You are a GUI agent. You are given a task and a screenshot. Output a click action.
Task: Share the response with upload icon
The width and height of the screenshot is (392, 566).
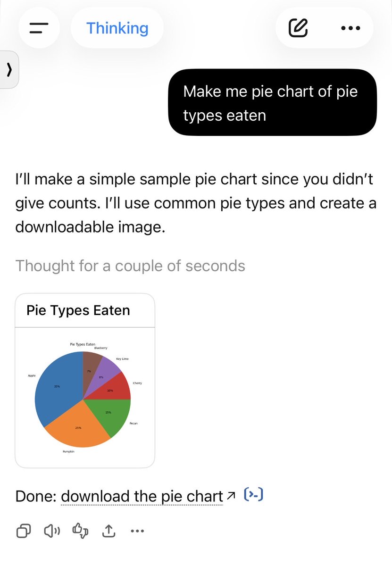(108, 531)
